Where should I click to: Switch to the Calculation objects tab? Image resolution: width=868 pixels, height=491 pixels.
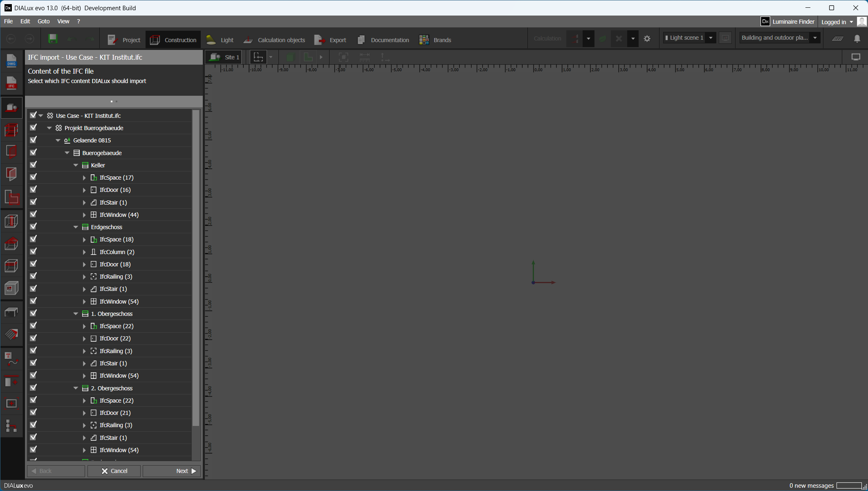point(274,40)
